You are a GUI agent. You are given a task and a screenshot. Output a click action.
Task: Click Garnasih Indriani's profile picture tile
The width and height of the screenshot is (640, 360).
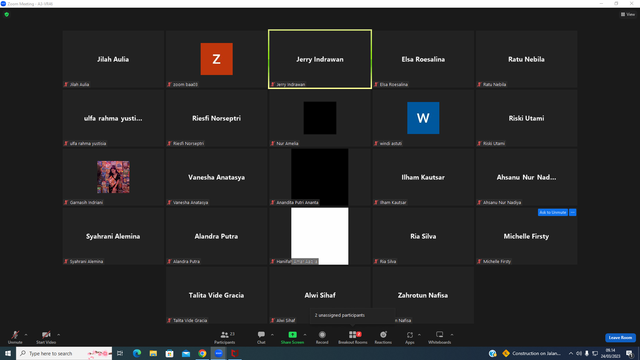tap(113, 177)
